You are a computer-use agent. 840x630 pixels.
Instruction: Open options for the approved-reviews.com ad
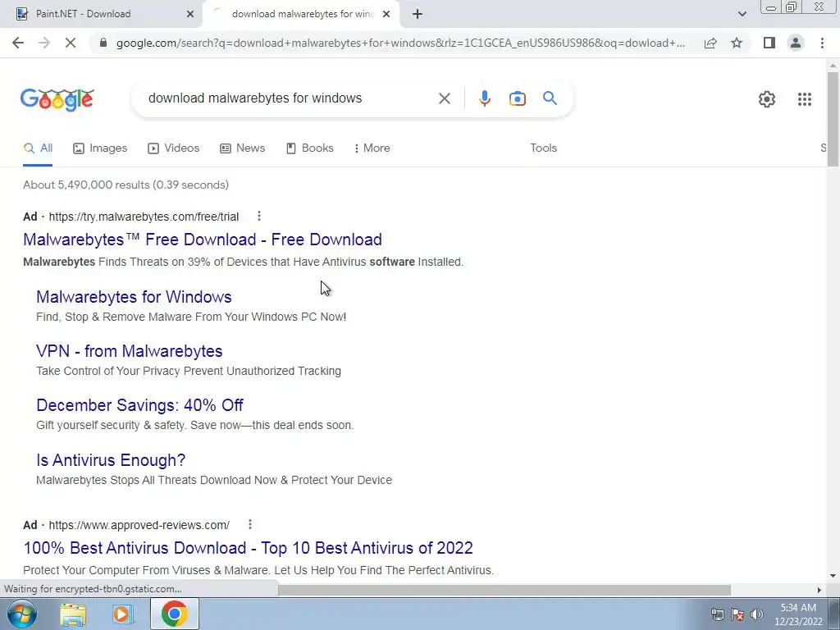(x=249, y=524)
